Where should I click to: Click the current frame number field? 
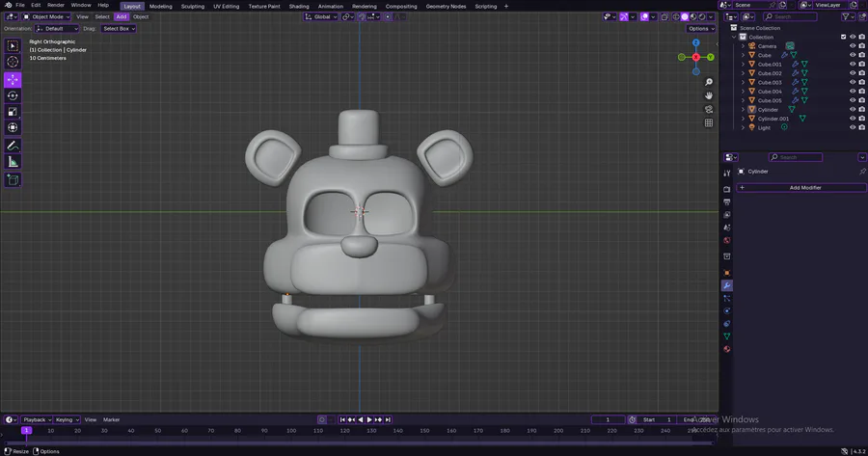click(608, 419)
